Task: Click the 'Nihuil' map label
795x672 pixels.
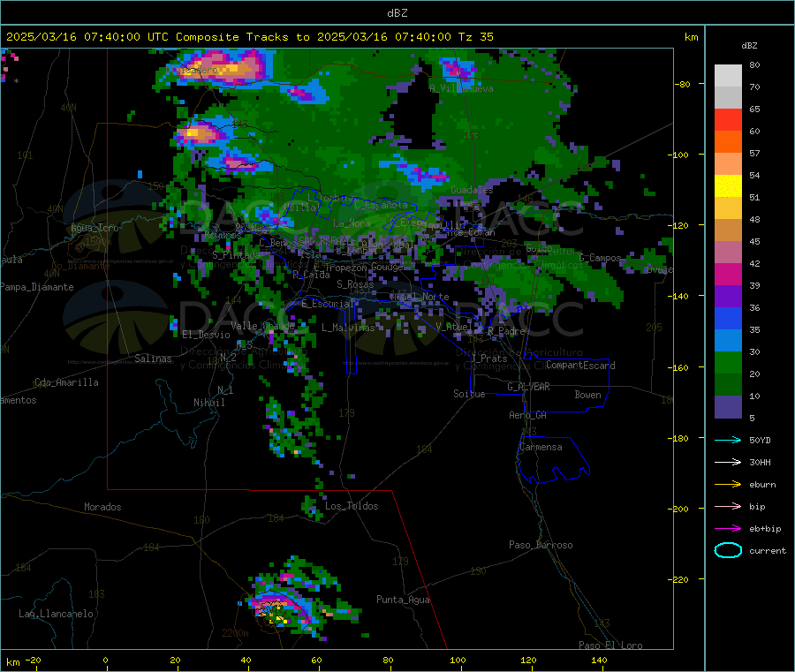Action: [208, 403]
